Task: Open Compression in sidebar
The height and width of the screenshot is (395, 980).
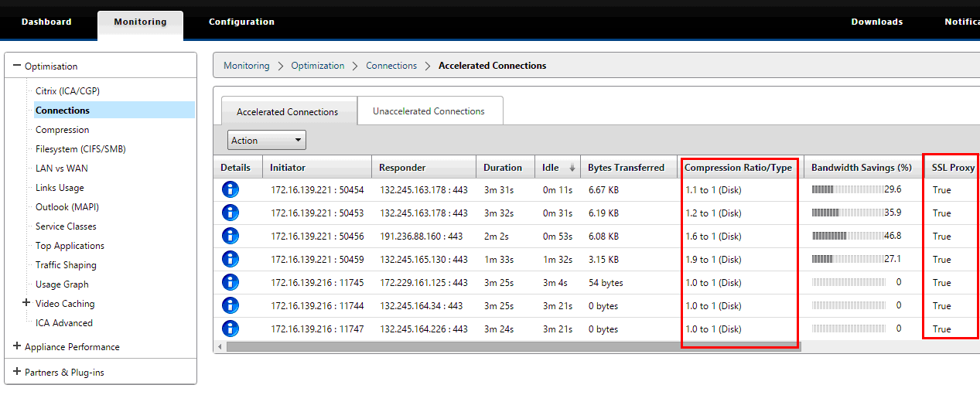Action: 62,130
